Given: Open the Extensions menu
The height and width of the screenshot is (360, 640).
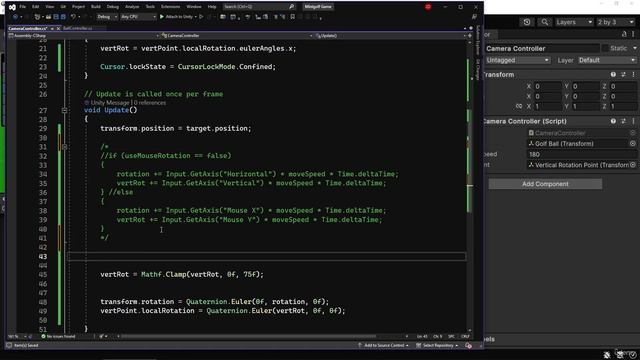Looking at the screenshot, I should [170, 7].
